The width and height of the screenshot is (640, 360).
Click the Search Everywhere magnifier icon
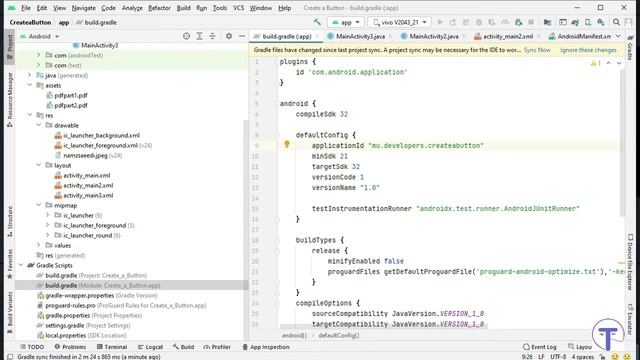point(616,22)
